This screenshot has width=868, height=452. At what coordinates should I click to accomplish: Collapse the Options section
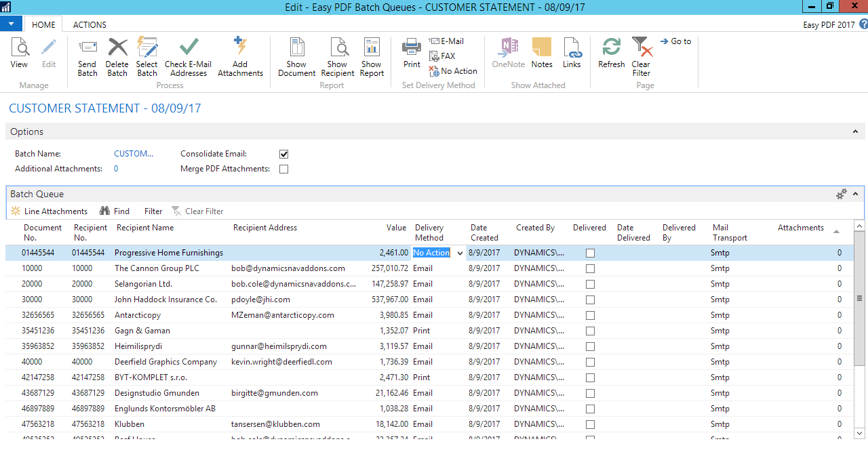pyautogui.click(x=855, y=131)
